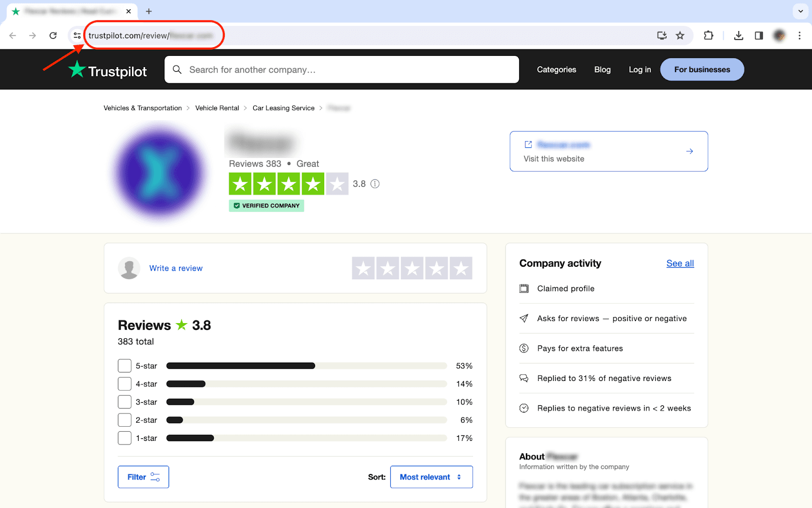Screen dimensions: 812x508
Task: Open the See all company activity link
Action: (680, 263)
